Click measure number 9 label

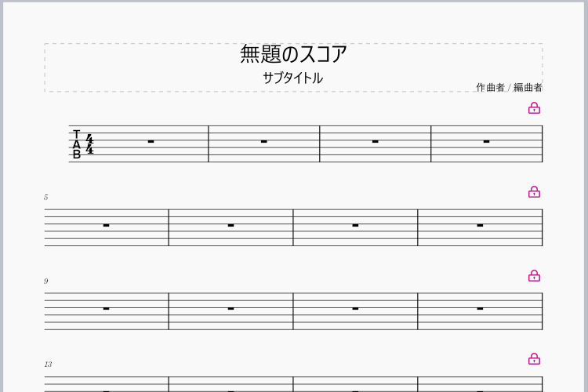click(45, 281)
